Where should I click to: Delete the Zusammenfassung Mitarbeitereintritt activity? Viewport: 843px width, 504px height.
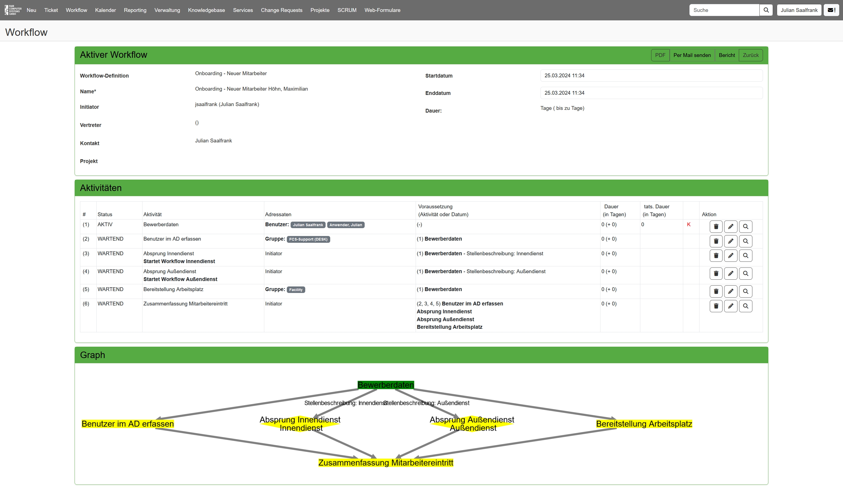[716, 306]
